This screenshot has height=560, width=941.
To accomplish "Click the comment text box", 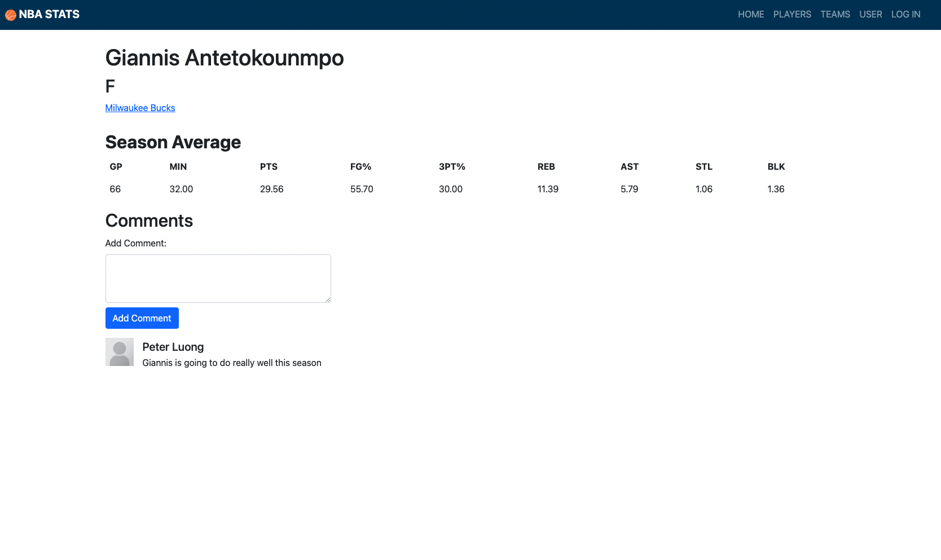I will [x=218, y=278].
